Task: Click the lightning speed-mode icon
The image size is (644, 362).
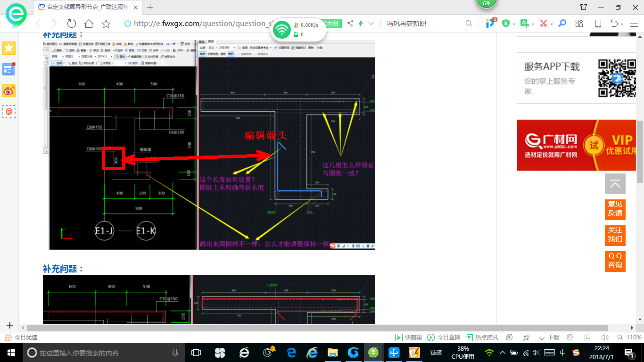Action: [x=361, y=24]
